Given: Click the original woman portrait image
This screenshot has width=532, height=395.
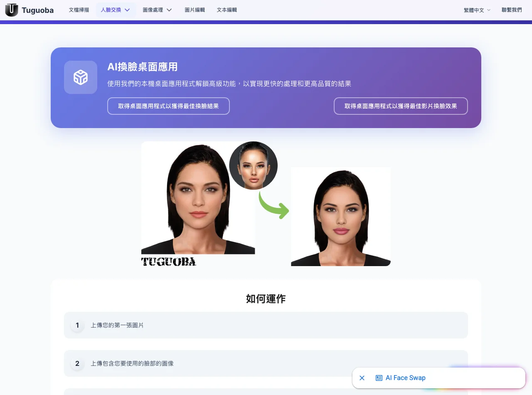Looking at the screenshot, I should (x=198, y=198).
